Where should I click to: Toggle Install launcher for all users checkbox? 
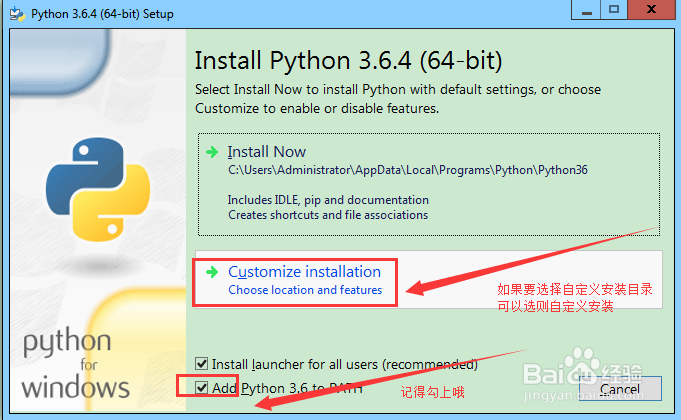click(202, 364)
